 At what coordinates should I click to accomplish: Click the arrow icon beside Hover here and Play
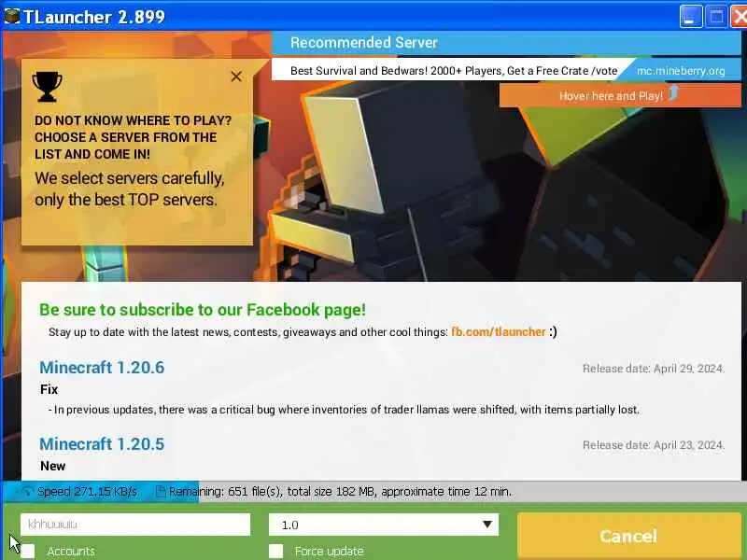point(673,91)
